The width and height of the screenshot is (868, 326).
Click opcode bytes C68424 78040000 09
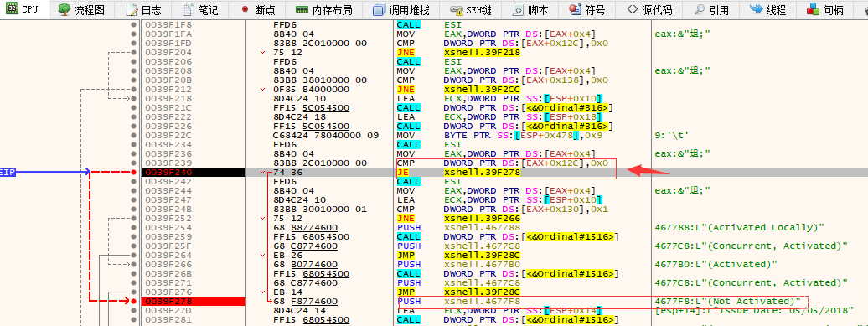coord(326,135)
